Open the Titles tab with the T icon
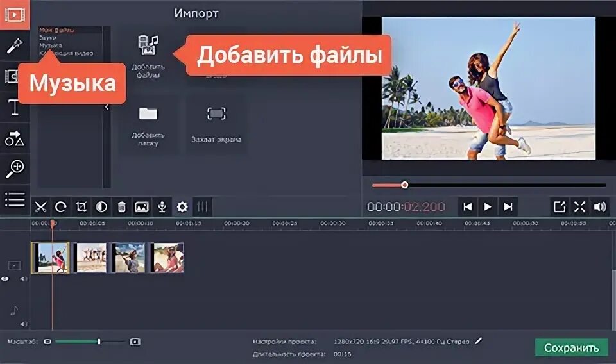This screenshot has width=616, height=364. pyautogui.click(x=15, y=106)
